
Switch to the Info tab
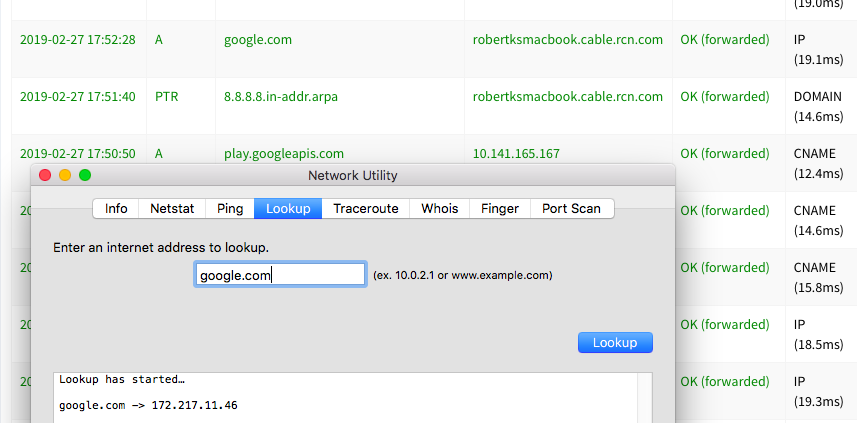click(x=116, y=208)
